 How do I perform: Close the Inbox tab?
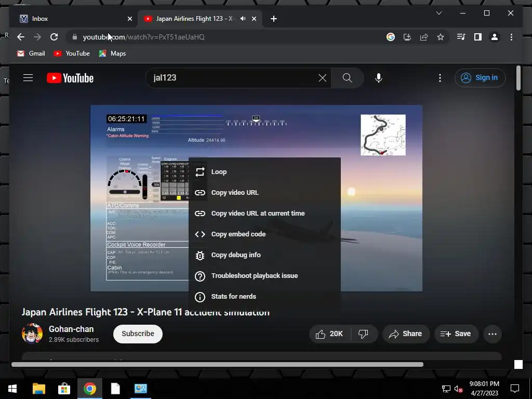[x=129, y=19]
